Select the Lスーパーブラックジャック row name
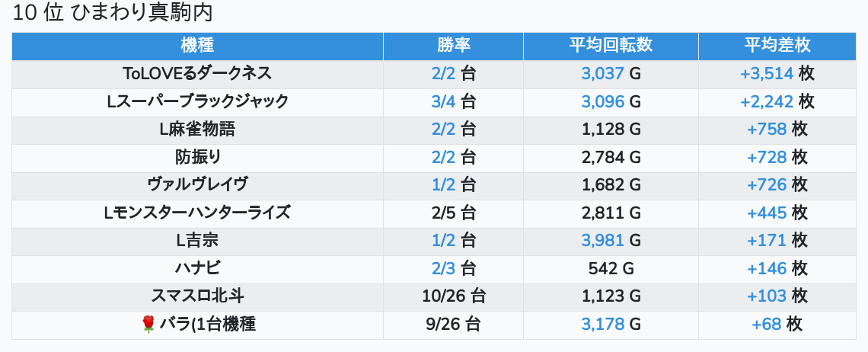 [x=197, y=101]
